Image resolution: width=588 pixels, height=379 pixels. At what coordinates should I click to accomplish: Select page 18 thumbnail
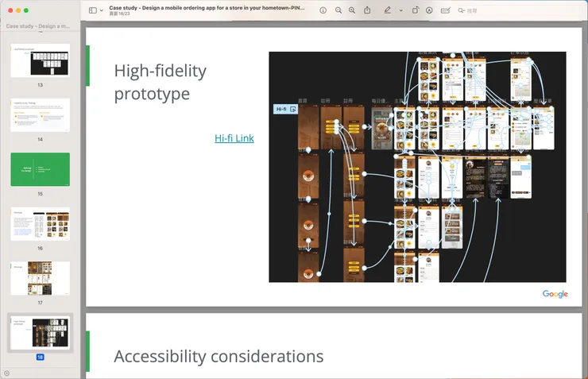[40, 333]
